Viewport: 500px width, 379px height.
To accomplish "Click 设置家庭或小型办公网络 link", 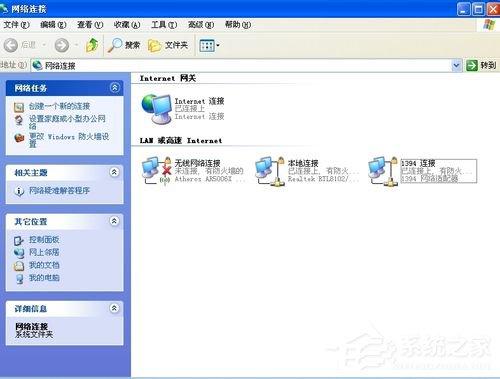I will (x=67, y=122).
